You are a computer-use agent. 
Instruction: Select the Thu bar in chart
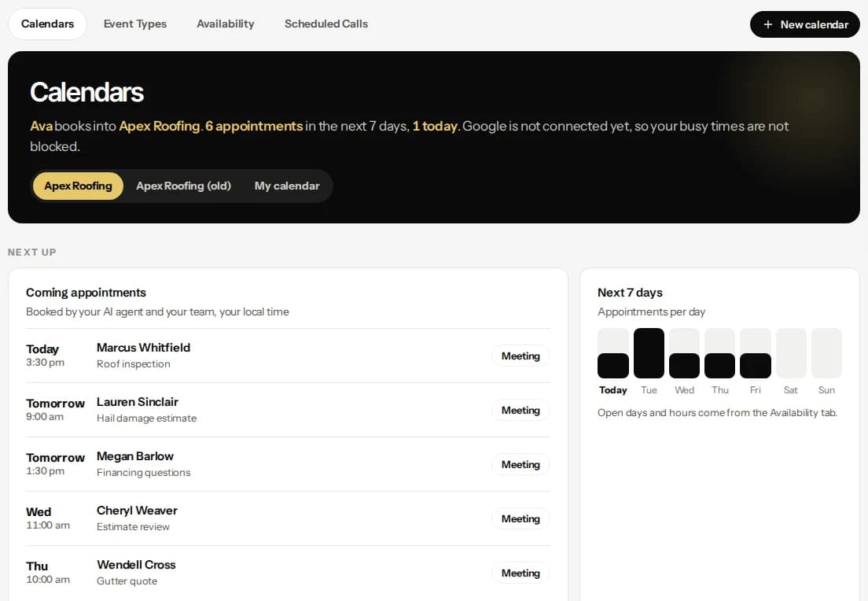pyautogui.click(x=719, y=353)
